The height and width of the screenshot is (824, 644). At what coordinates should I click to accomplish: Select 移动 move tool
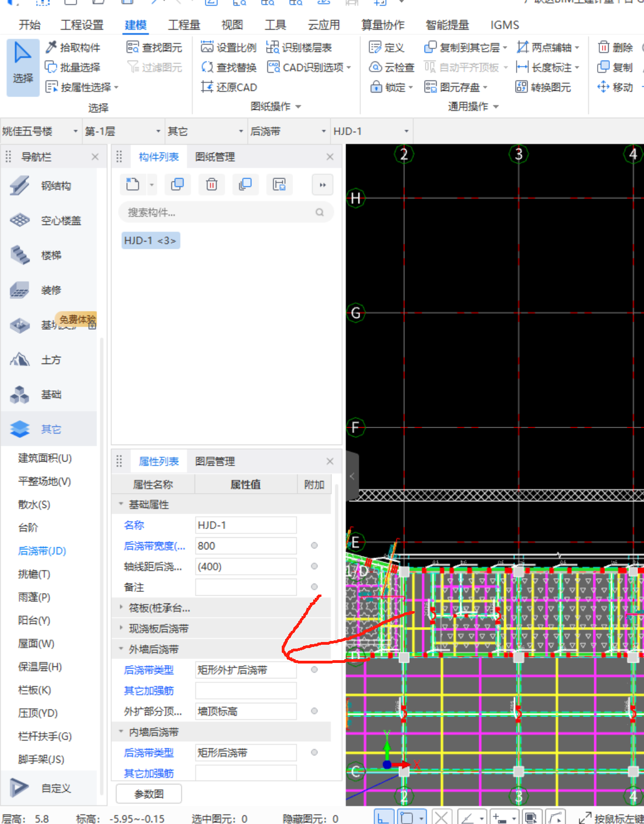click(x=615, y=87)
